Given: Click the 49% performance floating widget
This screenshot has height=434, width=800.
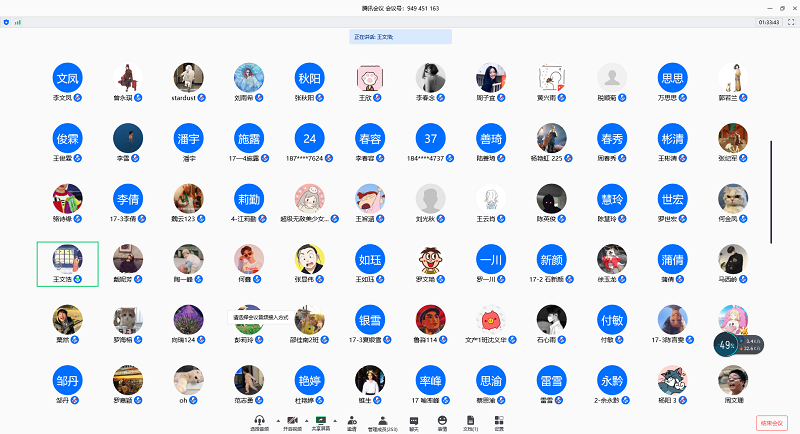Looking at the screenshot, I should (727, 344).
